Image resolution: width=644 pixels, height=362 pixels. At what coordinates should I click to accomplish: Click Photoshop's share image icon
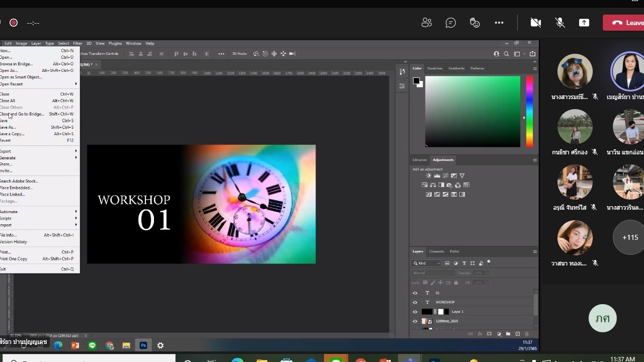532,54
